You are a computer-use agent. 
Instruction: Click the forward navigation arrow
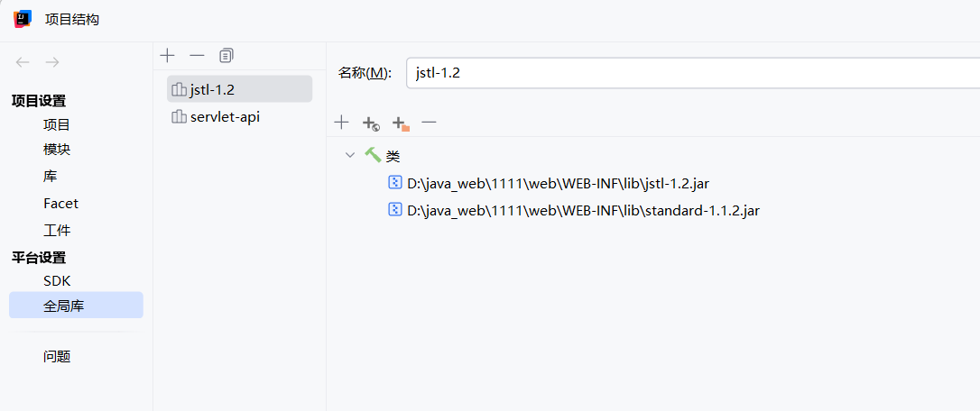(52, 62)
